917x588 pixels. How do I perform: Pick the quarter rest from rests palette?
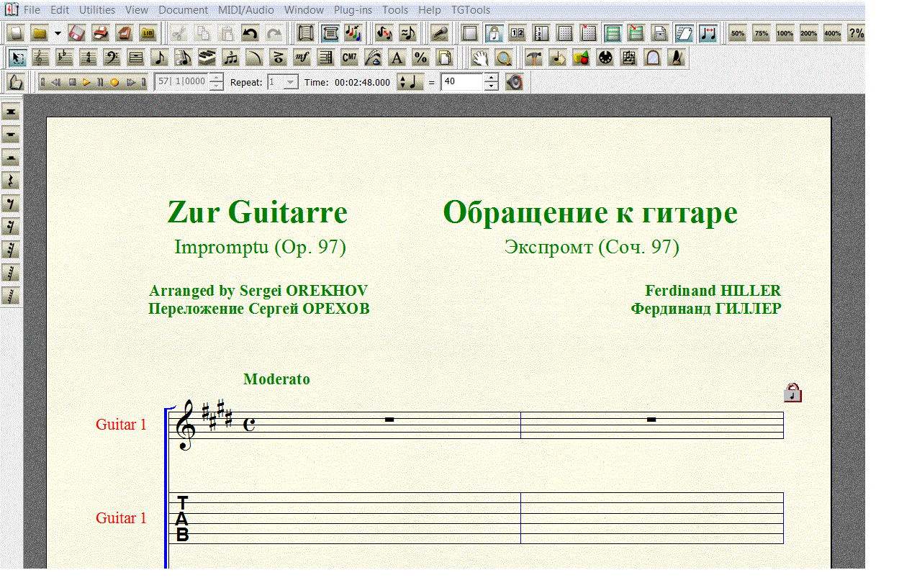click(x=11, y=181)
